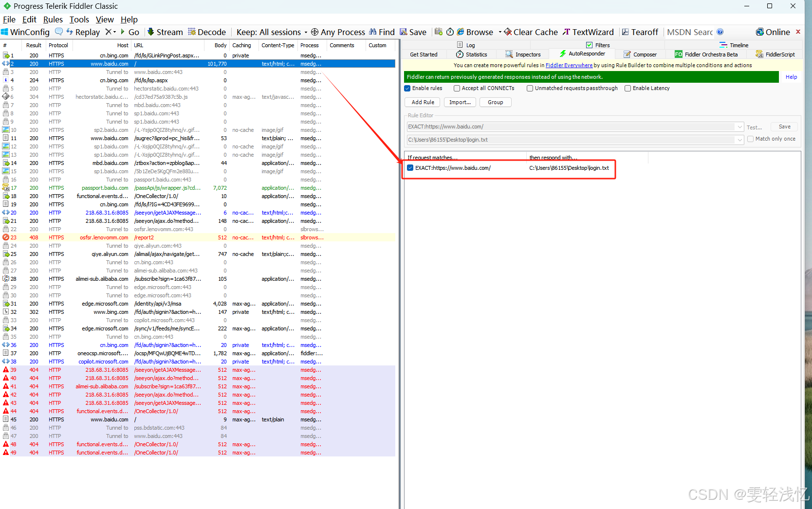The height and width of the screenshot is (509, 812).
Task: Select session 45 www.baidu.com row
Action: click(197, 419)
